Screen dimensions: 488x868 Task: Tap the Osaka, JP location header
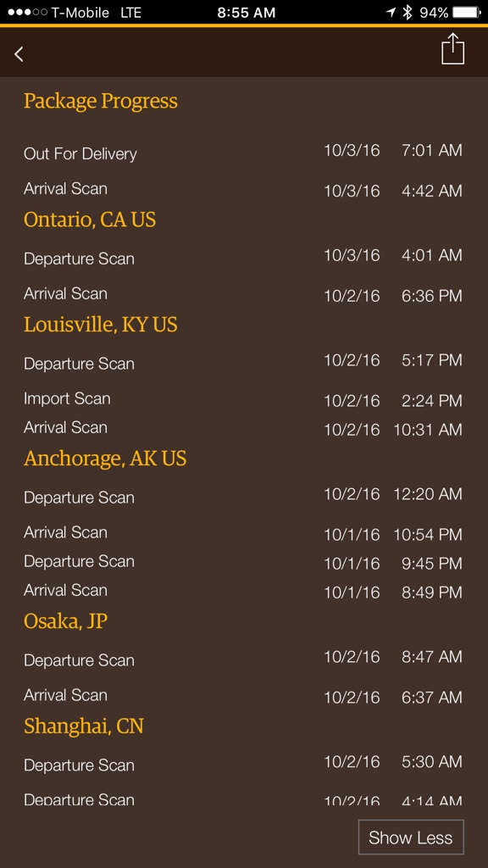pyautogui.click(x=65, y=621)
